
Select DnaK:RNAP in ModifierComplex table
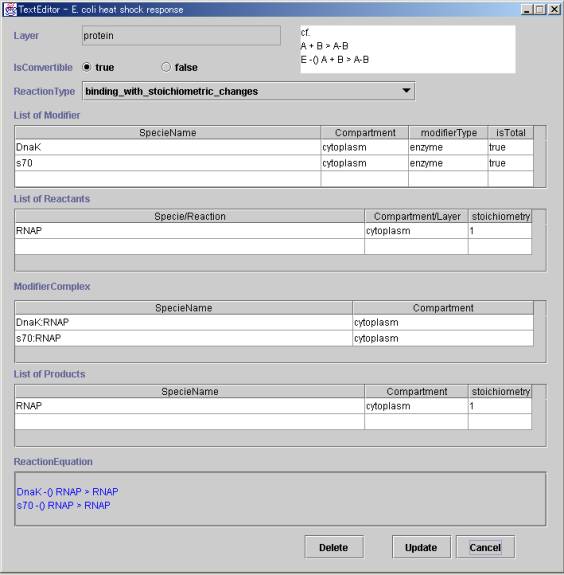point(184,322)
